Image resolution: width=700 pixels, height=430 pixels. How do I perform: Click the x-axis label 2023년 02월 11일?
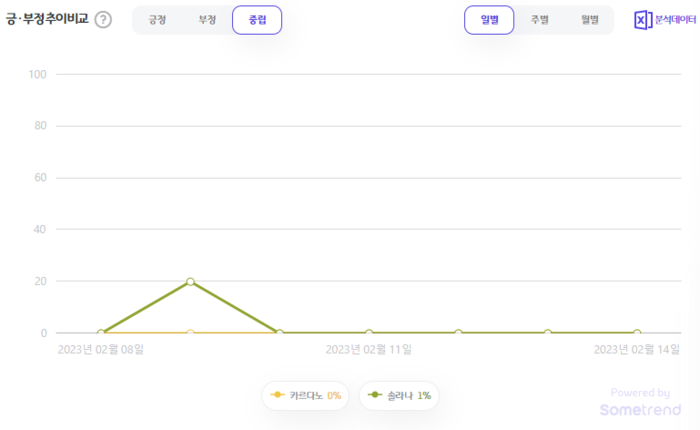pyautogui.click(x=369, y=349)
